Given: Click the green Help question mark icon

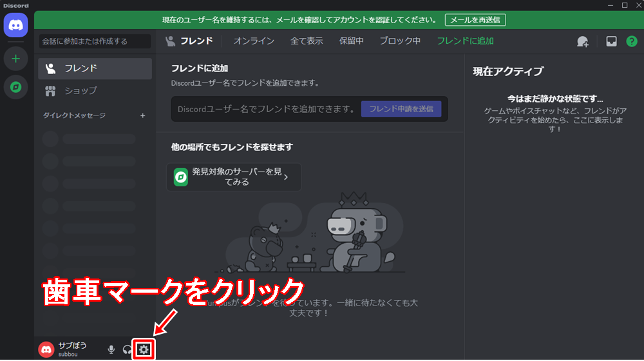Looking at the screenshot, I should point(631,41).
